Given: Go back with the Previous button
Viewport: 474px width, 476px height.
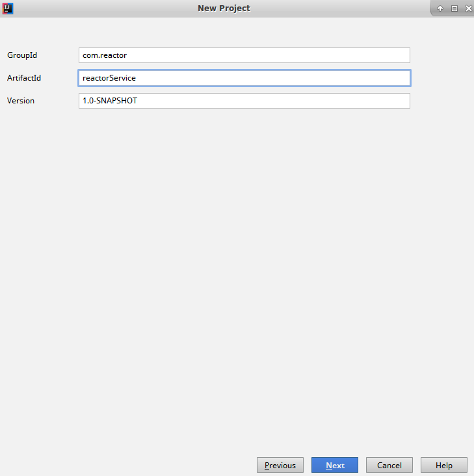Looking at the screenshot, I should [280, 465].
